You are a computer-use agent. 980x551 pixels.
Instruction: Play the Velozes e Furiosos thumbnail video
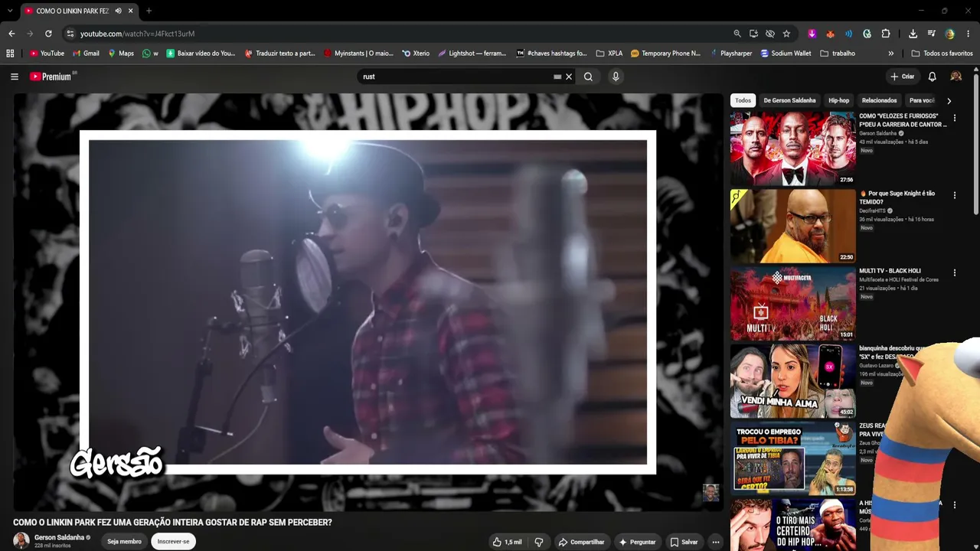tap(792, 148)
